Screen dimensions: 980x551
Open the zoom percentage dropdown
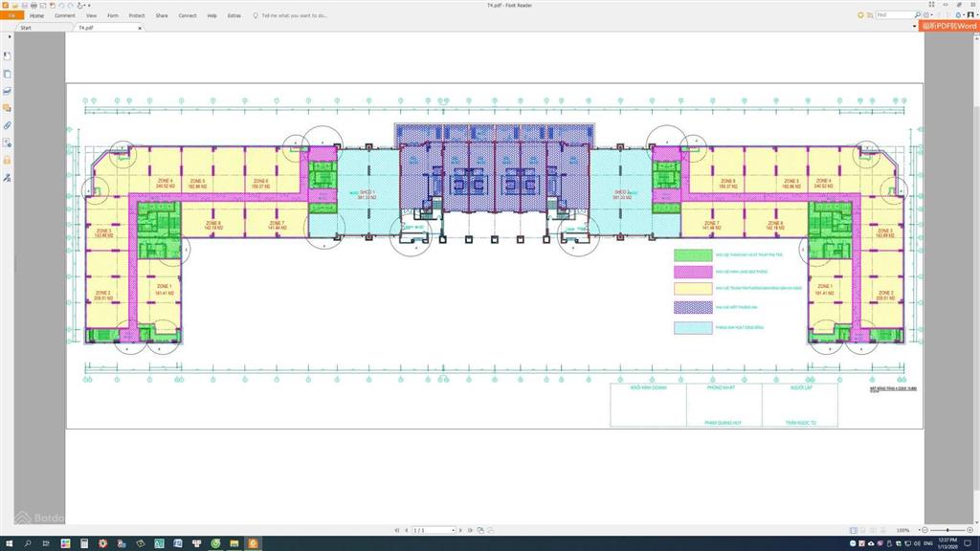click(920, 530)
